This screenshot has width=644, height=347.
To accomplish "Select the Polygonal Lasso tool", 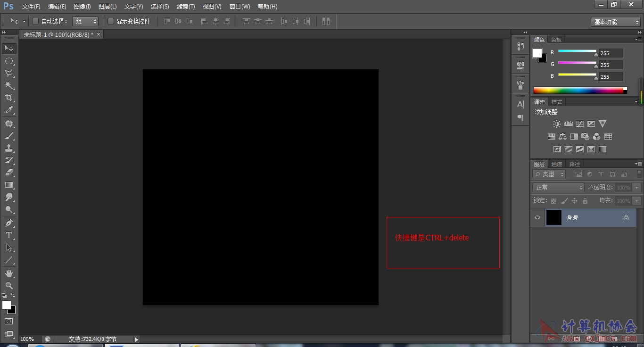I will tap(9, 73).
